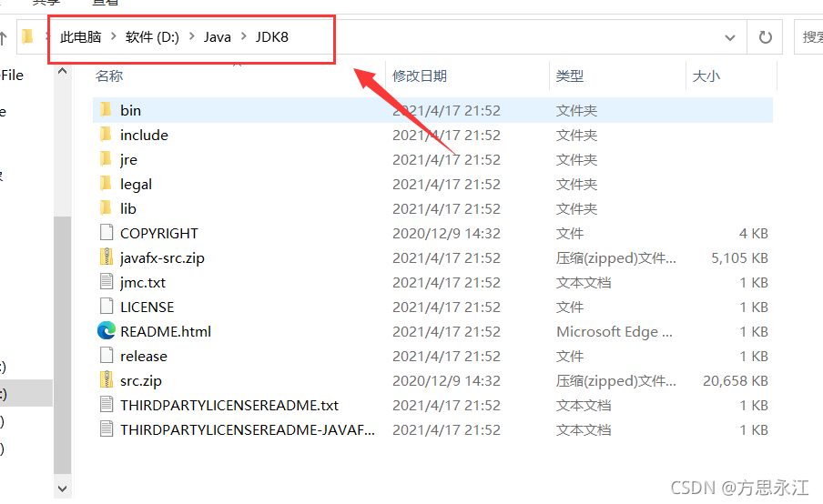Click the jre folder icon
The width and height of the screenshot is (823, 504).
[x=106, y=159]
